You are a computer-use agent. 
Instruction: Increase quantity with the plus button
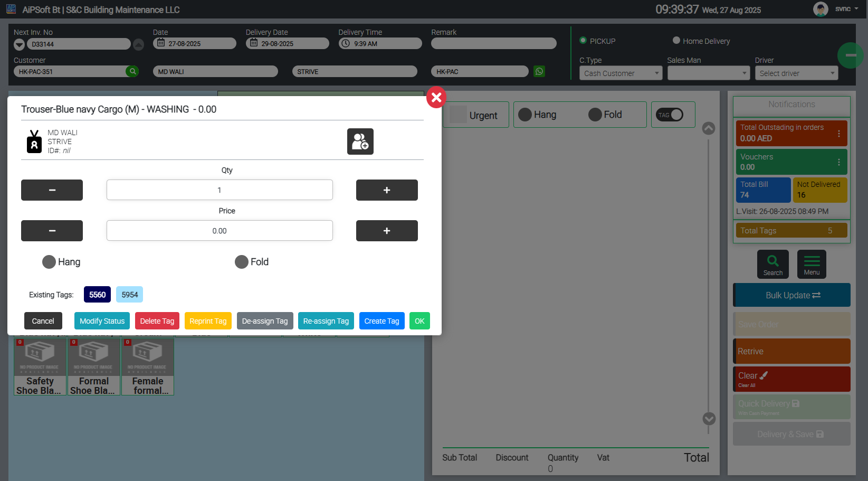click(x=386, y=190)
